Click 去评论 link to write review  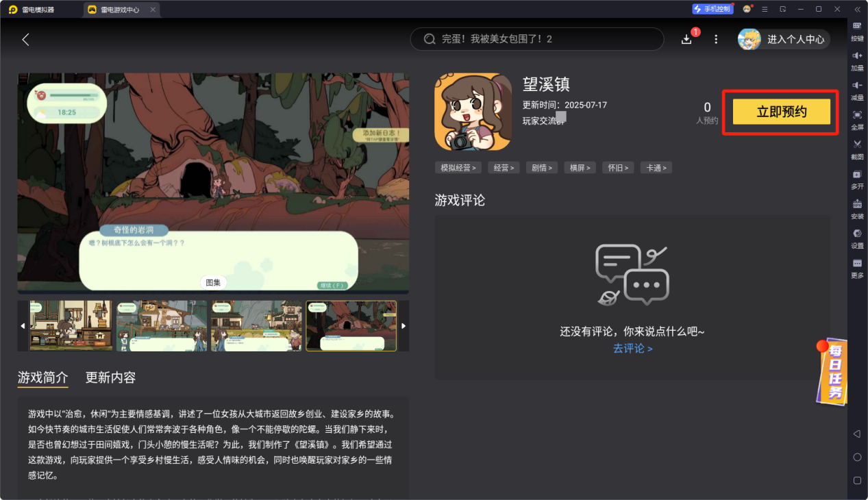coord(632,348)
